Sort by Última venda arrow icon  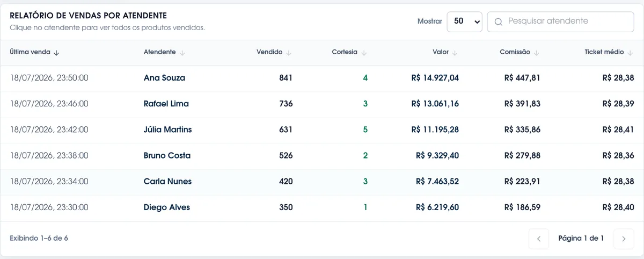(56, 53)
